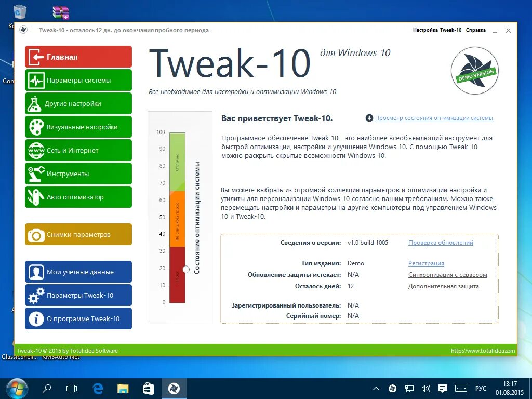The width and height of the screenshot is (532, 399).
Task: Click the Tweak-10 title bar logo icon
Action: coord(23,30)
